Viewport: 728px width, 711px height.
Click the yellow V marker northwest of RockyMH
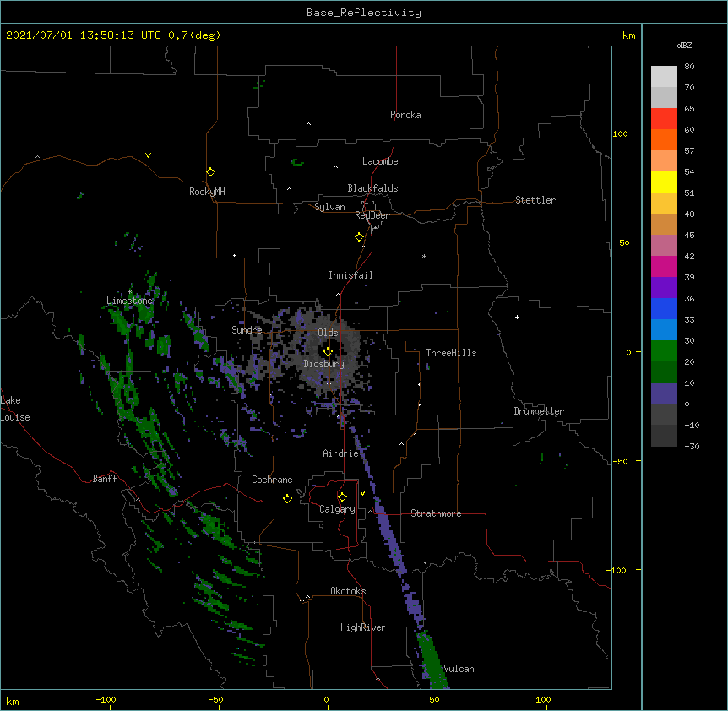pyautogui.click(x=148, y=155)
